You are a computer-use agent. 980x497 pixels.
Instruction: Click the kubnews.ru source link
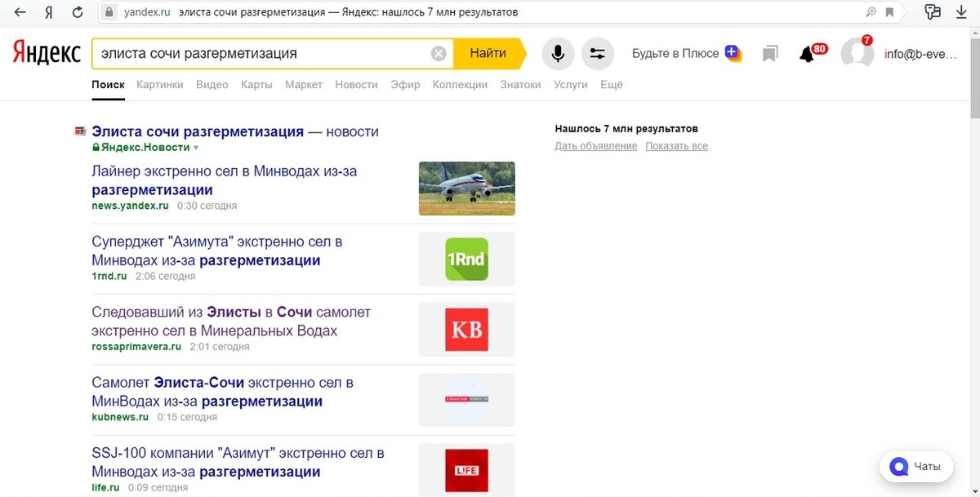[120, 417]
